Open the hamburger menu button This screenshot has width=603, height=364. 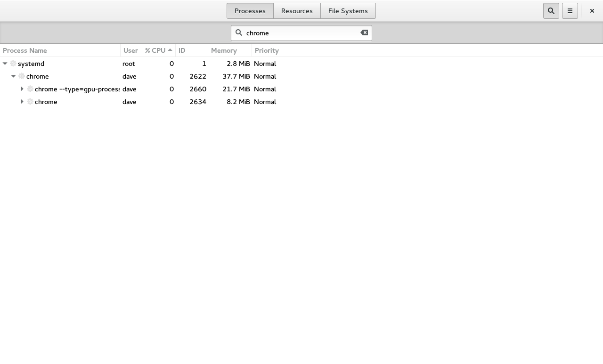(570, 11)
